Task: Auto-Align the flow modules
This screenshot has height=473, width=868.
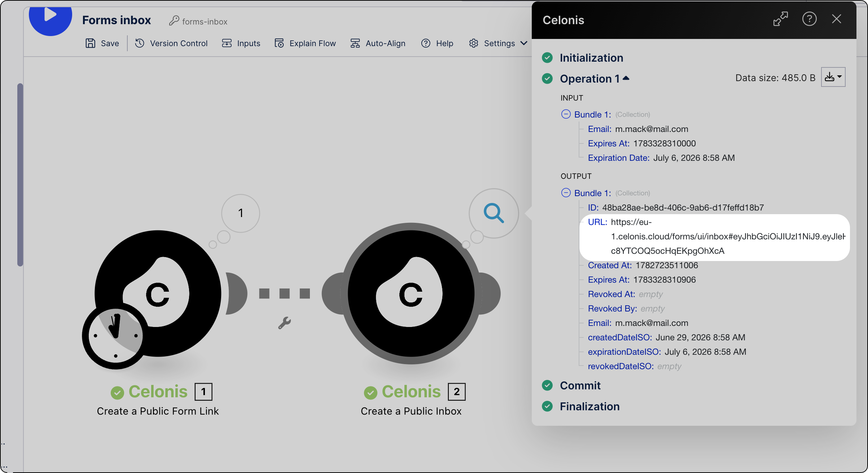Action: (378, 43)
